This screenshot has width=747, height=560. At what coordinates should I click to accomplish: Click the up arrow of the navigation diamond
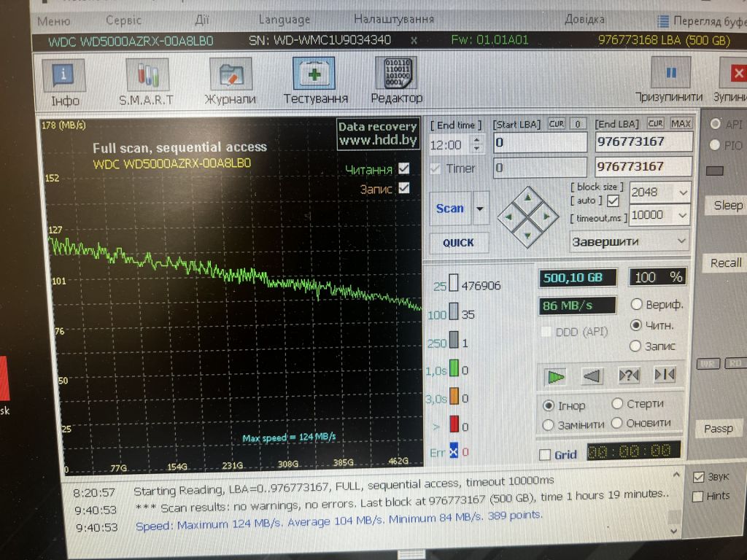pyautogui.click(x=527, y=197)
